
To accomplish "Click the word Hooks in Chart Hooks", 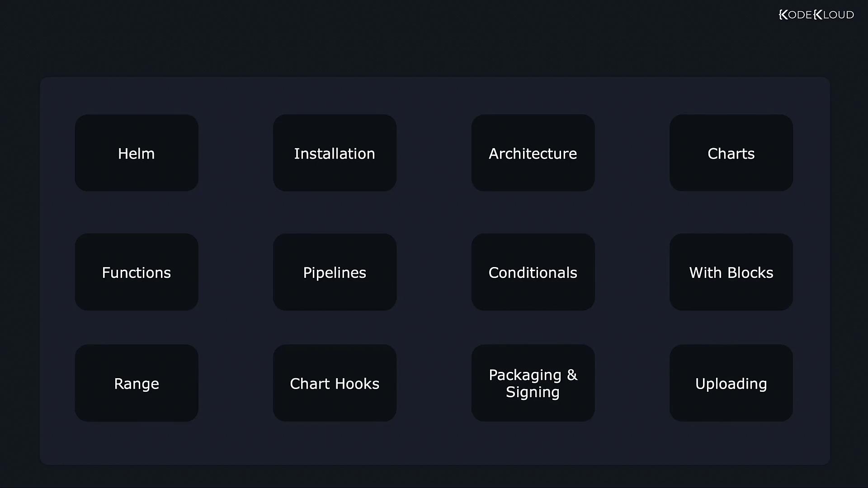I will (357, 384).
